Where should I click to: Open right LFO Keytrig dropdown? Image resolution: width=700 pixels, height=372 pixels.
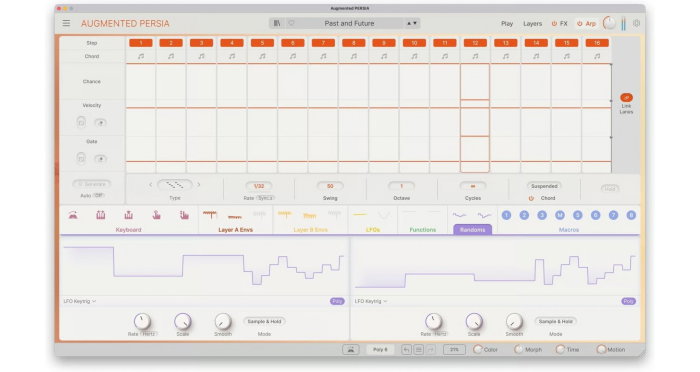click(x=371, y=301)
